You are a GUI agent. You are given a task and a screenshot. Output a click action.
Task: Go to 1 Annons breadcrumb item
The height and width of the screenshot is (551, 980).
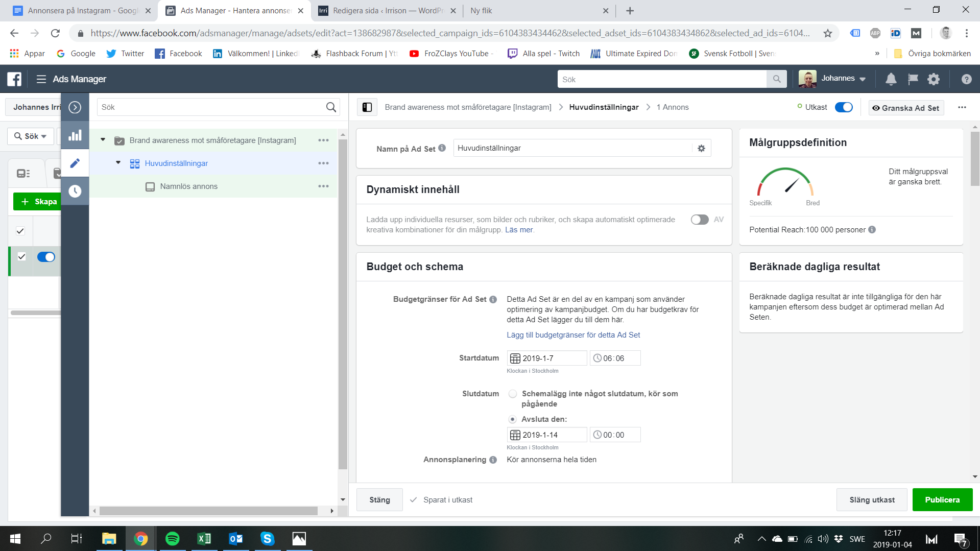[672, 107]
